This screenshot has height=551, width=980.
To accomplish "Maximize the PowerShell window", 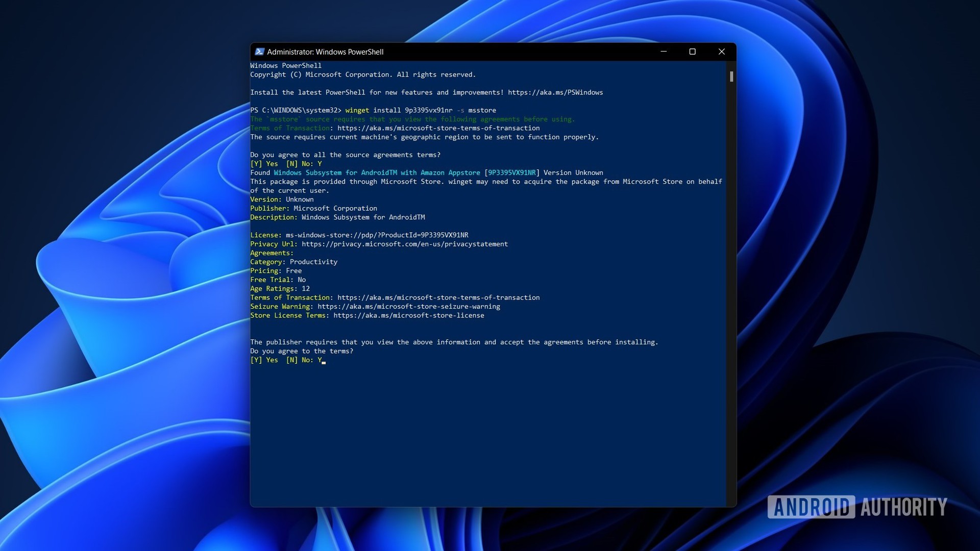I will tap(693, 52).
